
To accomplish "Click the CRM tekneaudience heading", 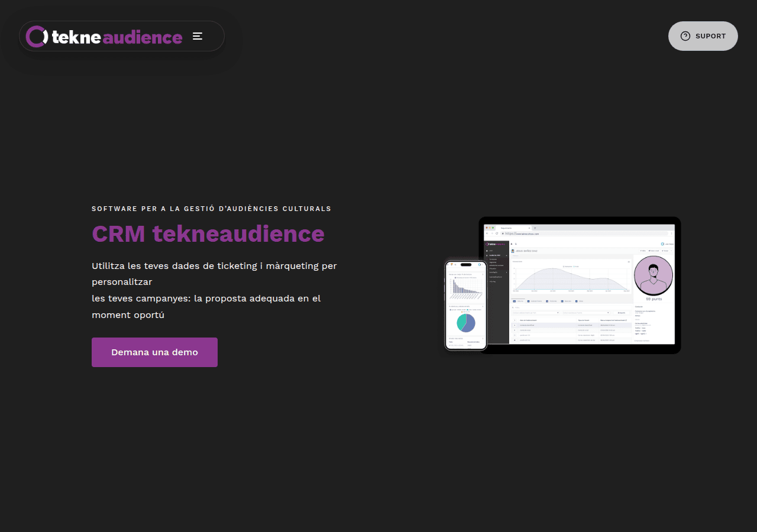I will pyautogui.click(x=208, y=233).
